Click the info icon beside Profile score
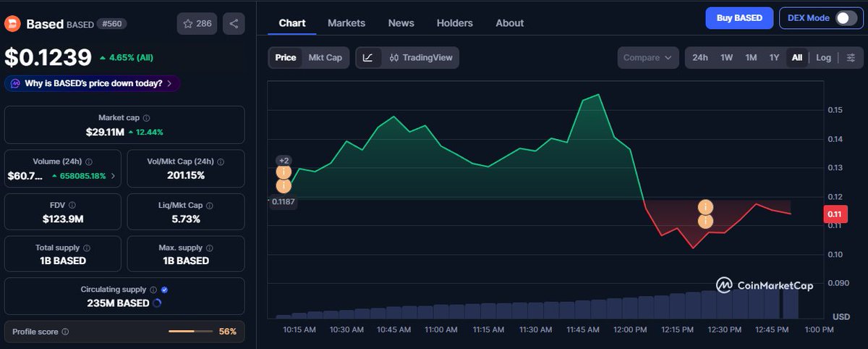This screenshot has width=868, height=349. 65,332
